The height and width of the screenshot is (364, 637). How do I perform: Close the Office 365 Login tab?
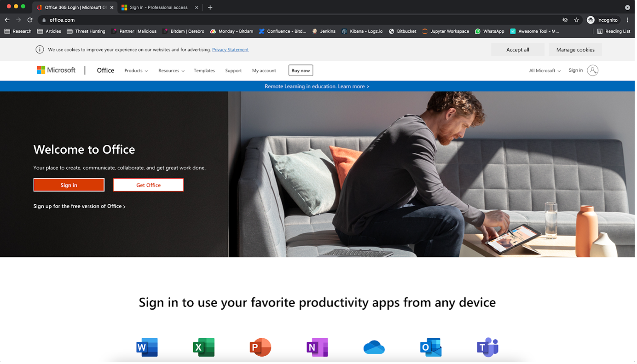(x=112, y=7)
